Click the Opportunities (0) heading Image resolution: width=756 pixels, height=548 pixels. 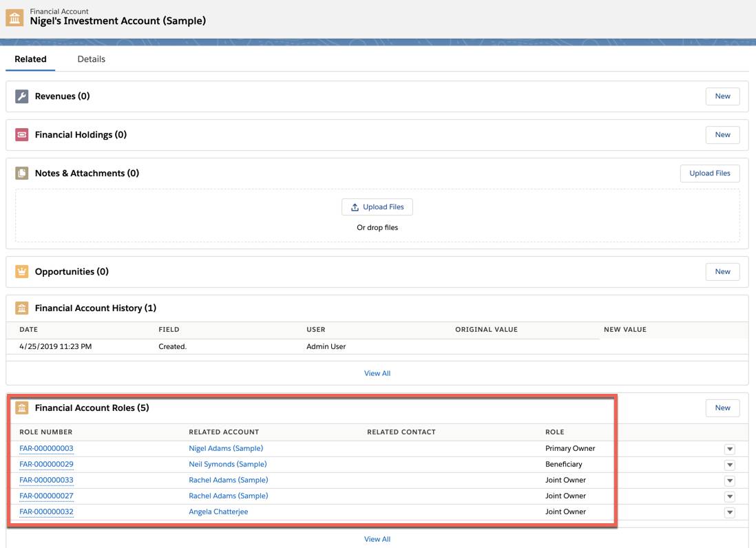72,272
